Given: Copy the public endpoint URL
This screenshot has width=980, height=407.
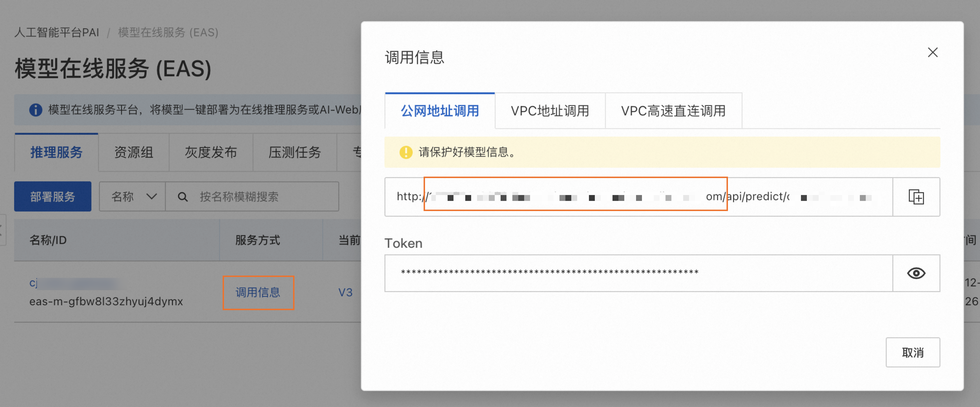Looking at the screenshot, I should pos(916,197).
